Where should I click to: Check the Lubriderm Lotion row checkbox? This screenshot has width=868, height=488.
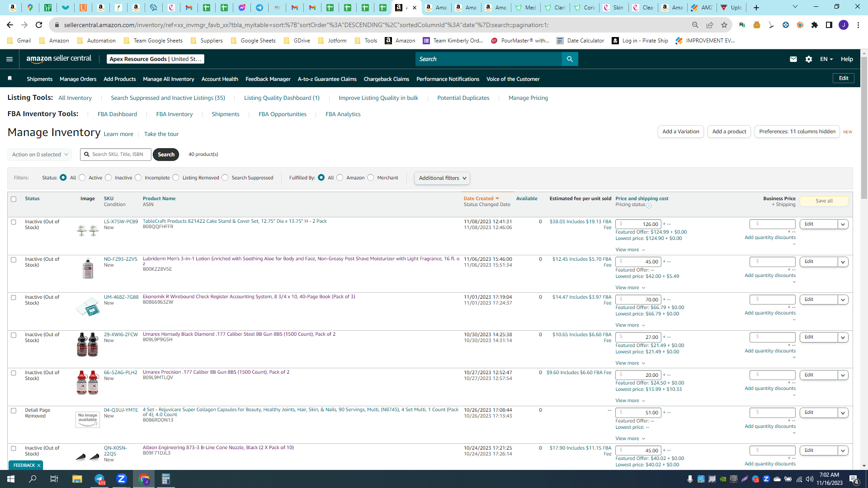click(x=14, y=260)
